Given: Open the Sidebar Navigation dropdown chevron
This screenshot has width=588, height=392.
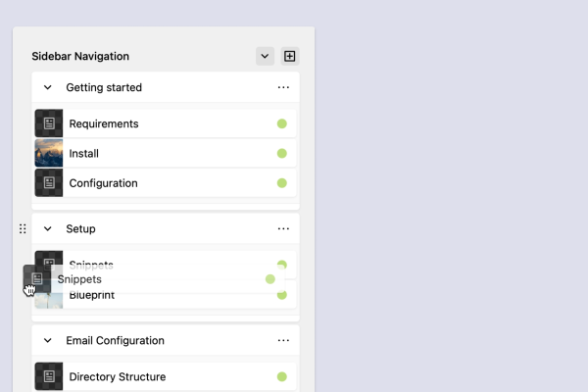Looking at the screenshot, I should click(265, 56).
